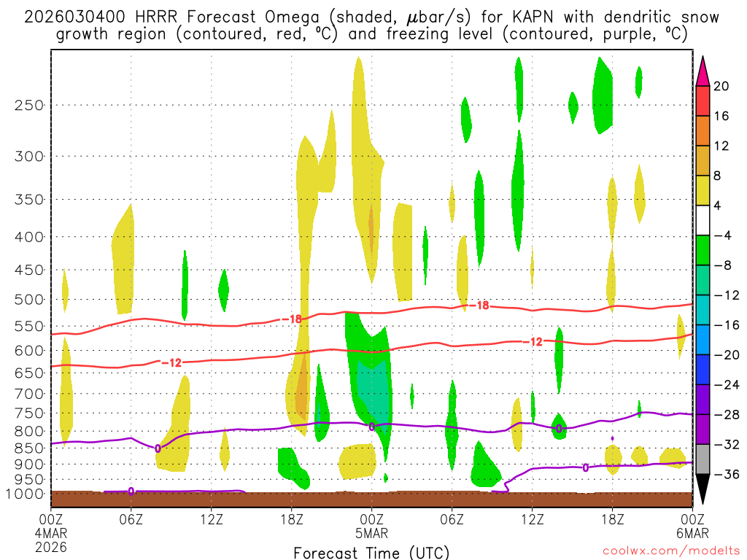The width and height of the screenshot is (747, 560).
Task: Click the orange 12-16 colorbar swatch
Action: (703, 131)
